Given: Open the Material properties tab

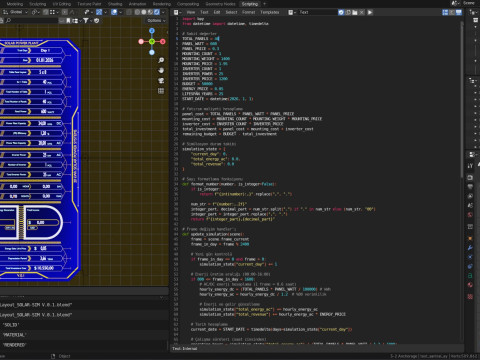Looking at the screenshot, I should click(470, 285).
